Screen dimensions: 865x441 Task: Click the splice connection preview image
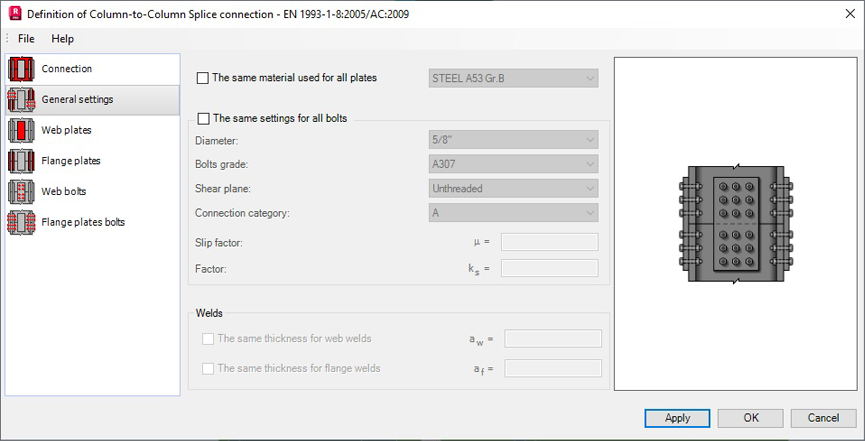pos(734,224)
